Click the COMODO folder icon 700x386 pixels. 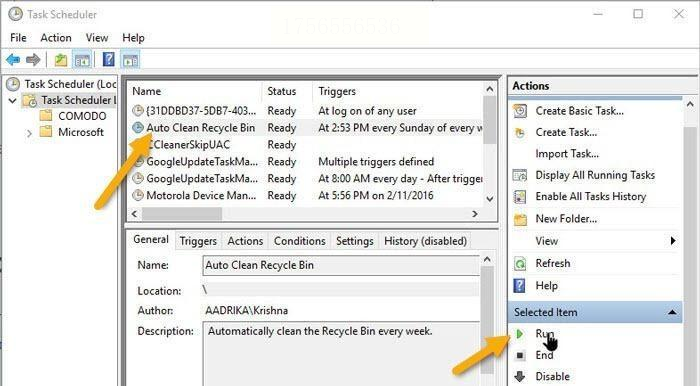coord(46,116)
